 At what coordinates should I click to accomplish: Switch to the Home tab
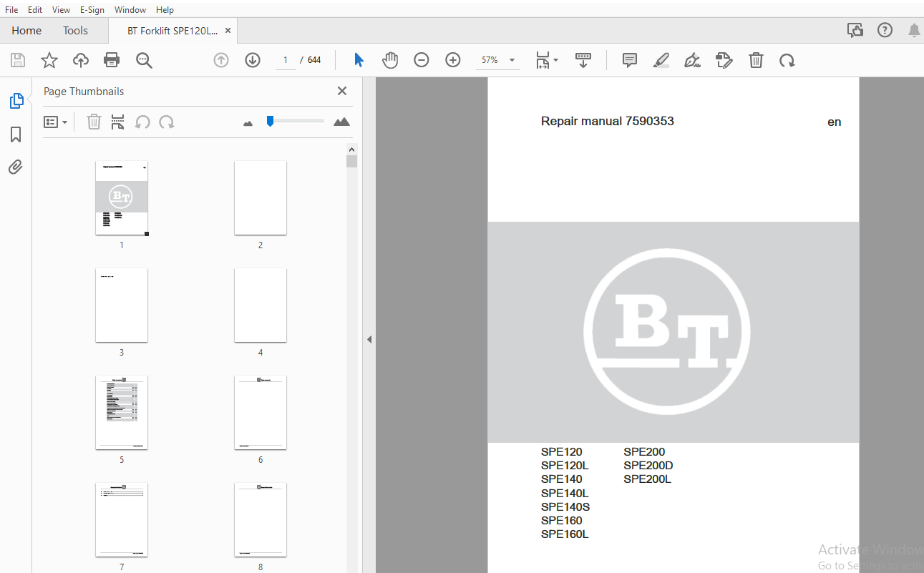click(26, 30)
